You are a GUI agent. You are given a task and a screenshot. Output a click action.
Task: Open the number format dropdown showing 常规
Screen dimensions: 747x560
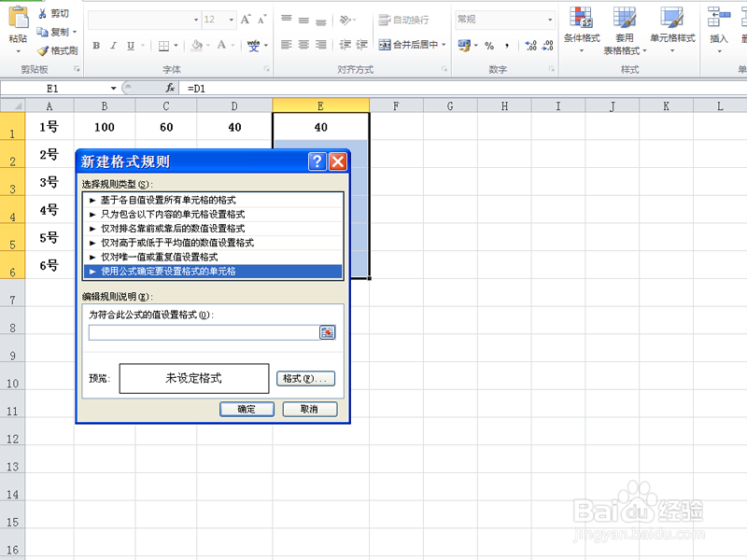point(550,20)
